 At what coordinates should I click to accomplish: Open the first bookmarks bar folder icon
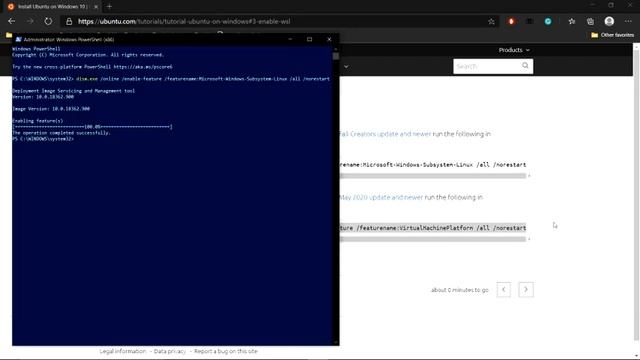(9, 35)
